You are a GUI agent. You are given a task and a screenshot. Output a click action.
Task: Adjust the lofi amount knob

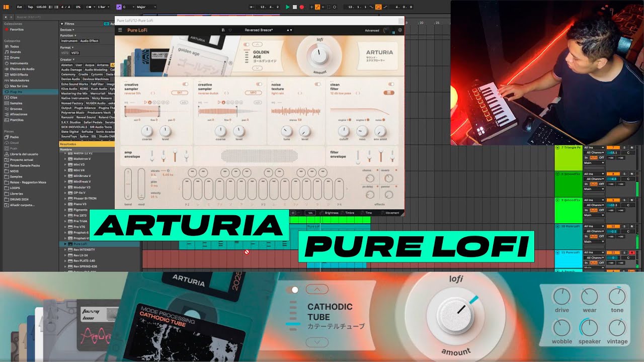click(x=318, y=56)
